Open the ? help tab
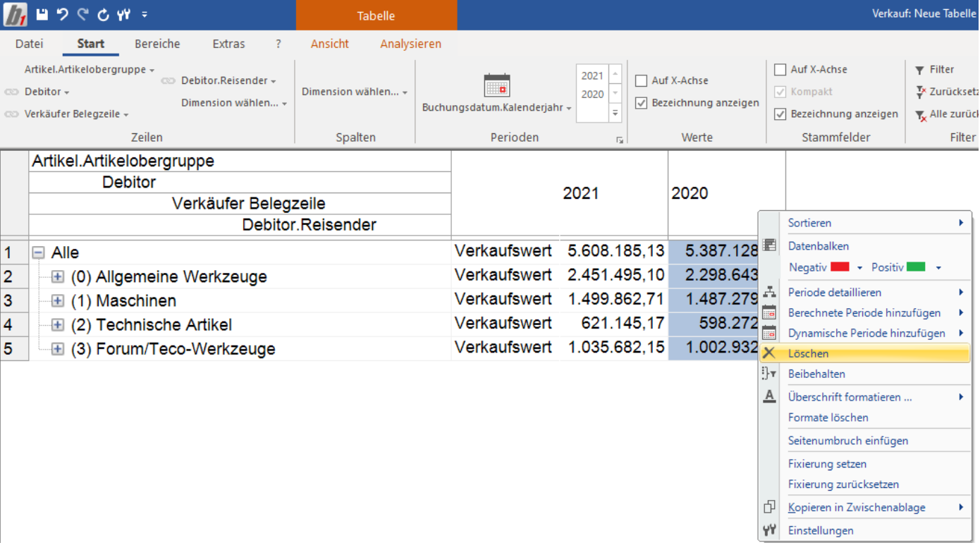The image size is (980, 550). [278, 44]
